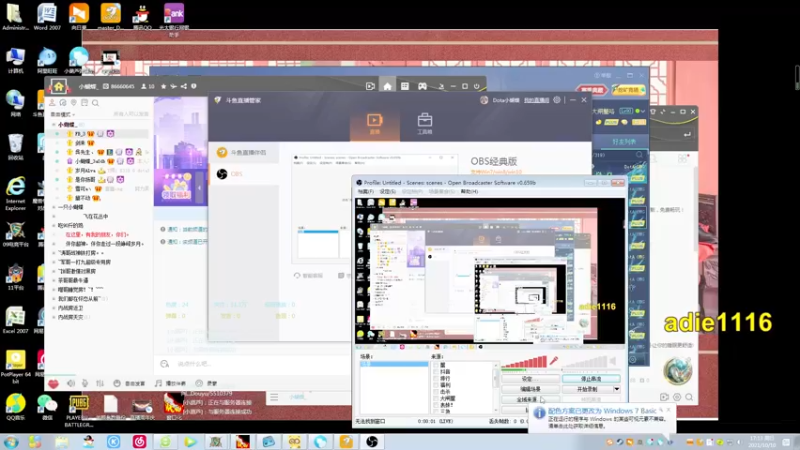Open Internet Explorer desktop shortcut
The image size is (800, 450).
point(15,194)
